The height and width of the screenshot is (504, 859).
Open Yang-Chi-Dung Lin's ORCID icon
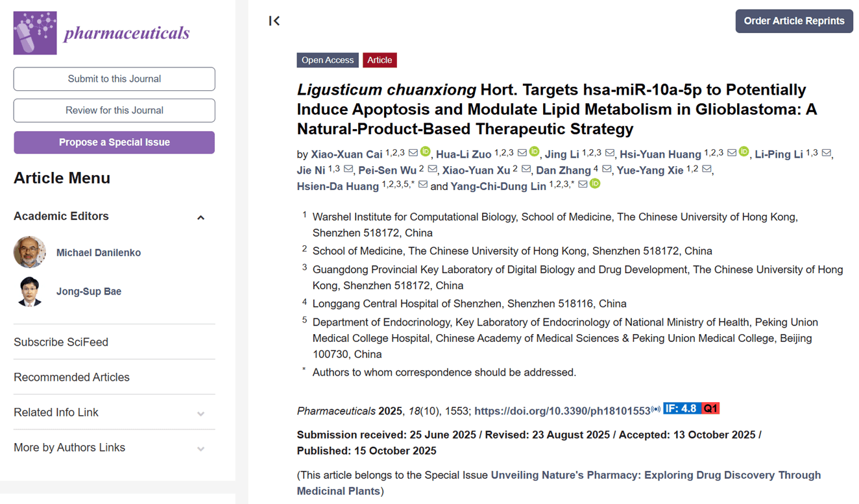(594, 184)
